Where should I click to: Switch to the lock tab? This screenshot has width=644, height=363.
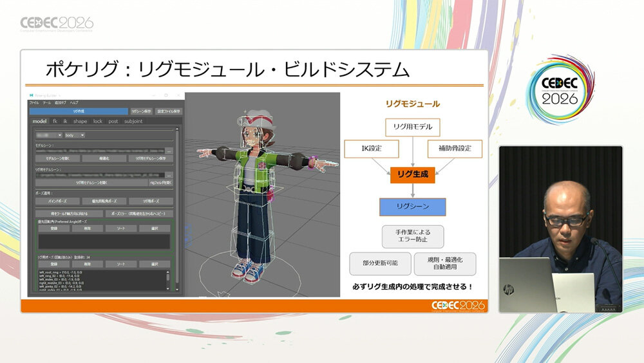[x=98, y=121]
